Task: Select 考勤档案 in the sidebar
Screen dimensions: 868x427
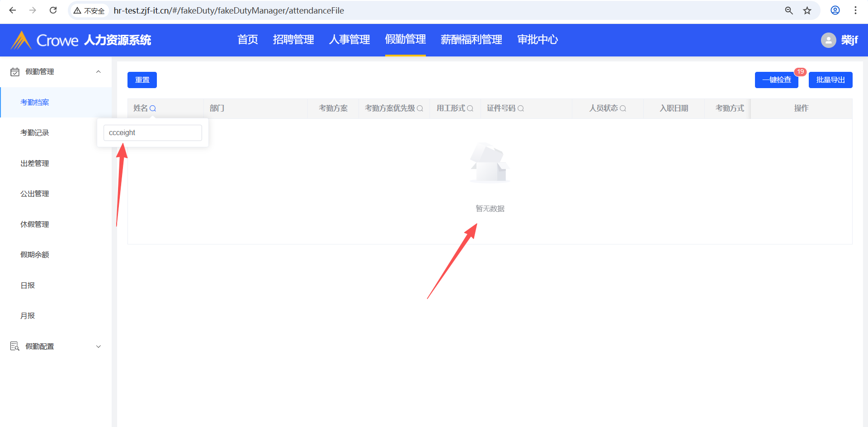Action: pos(56,103)
